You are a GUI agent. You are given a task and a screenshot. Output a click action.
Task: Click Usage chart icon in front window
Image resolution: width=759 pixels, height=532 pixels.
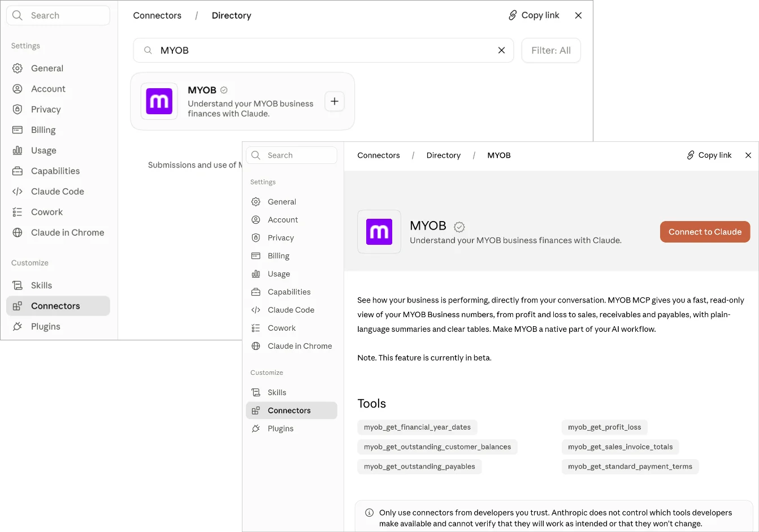[256, 274]
